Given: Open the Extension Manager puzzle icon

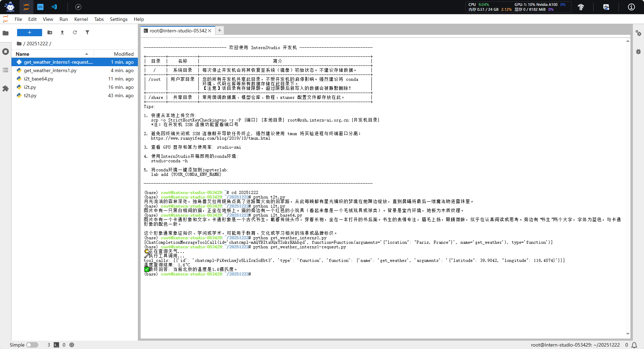Looking at the screenshot, I should pos(6,89).
